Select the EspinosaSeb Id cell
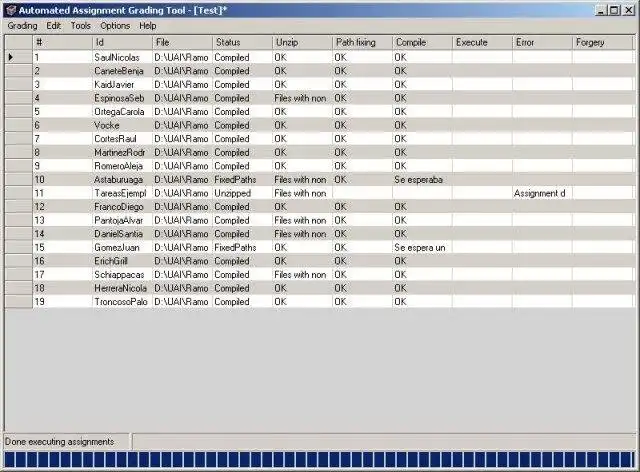This screenshot has width=640, height=472. (122, 98)
